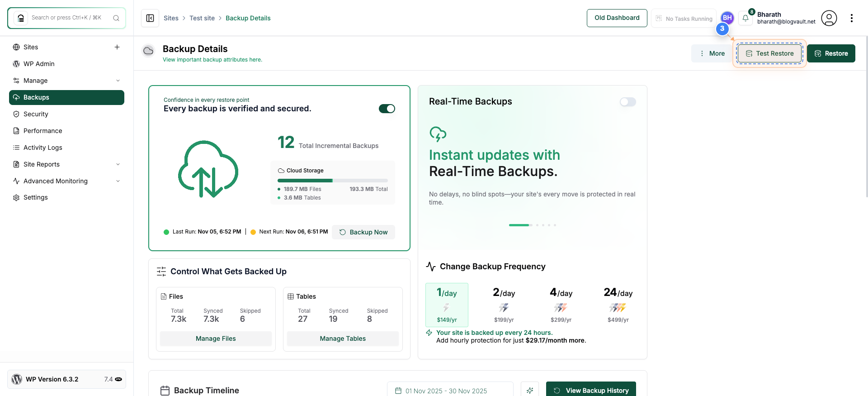Click the large cloud sync illustration
868x396 pixels.
pyautogui.click(x=208, y=169)
